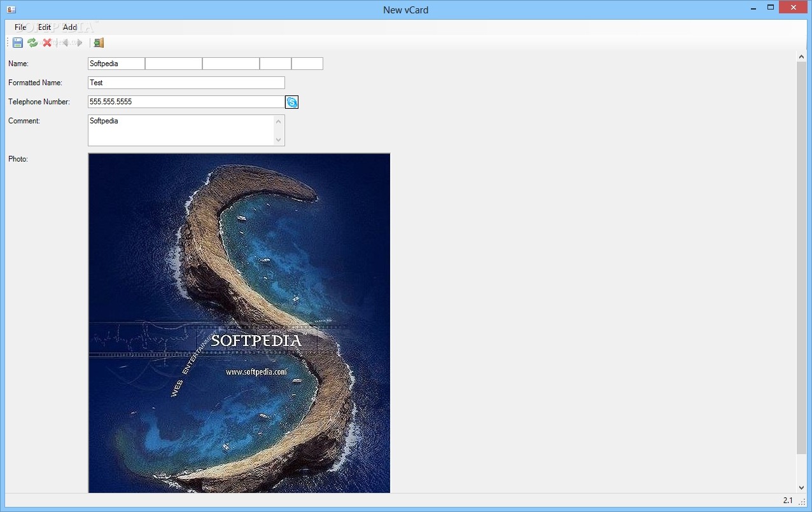812x512 pixels.
Task: Click the main panel scroll-up arrow
Action: (x=801, y=57)
